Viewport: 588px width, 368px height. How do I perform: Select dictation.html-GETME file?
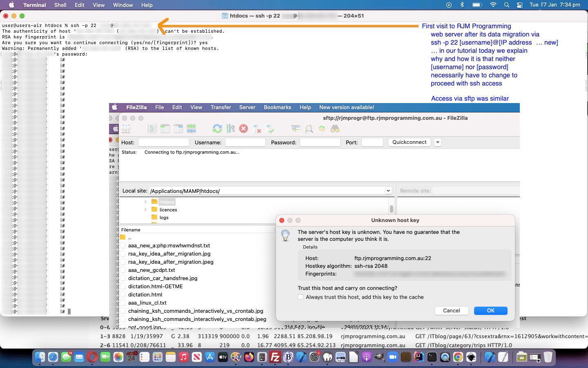point(155,286)
